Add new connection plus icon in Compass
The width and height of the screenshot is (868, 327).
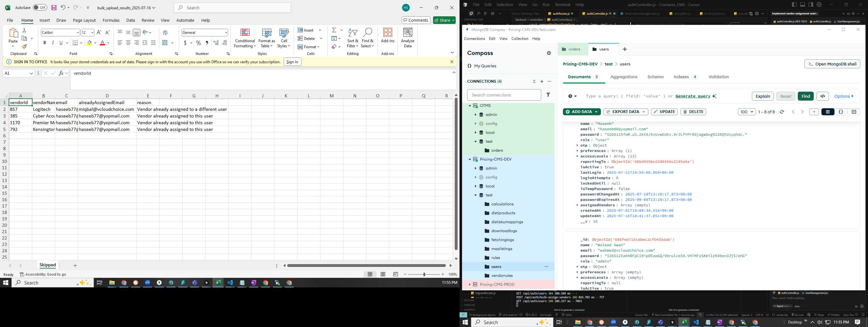pos(542,81)
